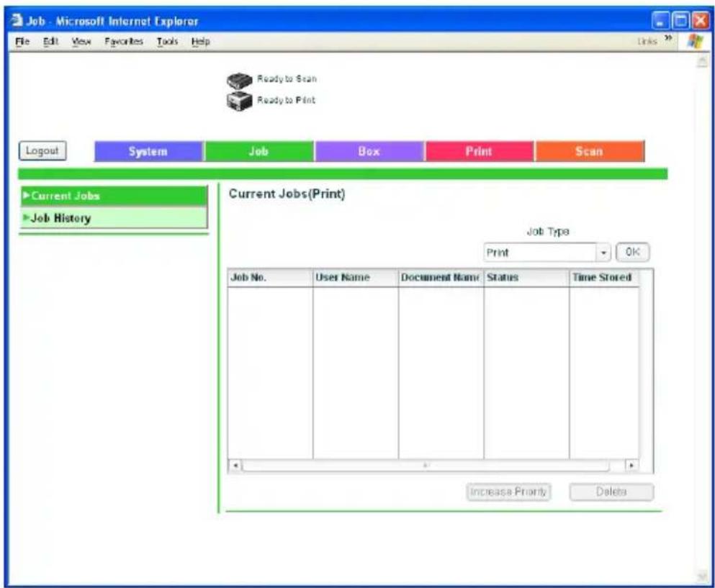715x588 pixels.
Task: Click the Document Name column header
Action: pos(441,278)
